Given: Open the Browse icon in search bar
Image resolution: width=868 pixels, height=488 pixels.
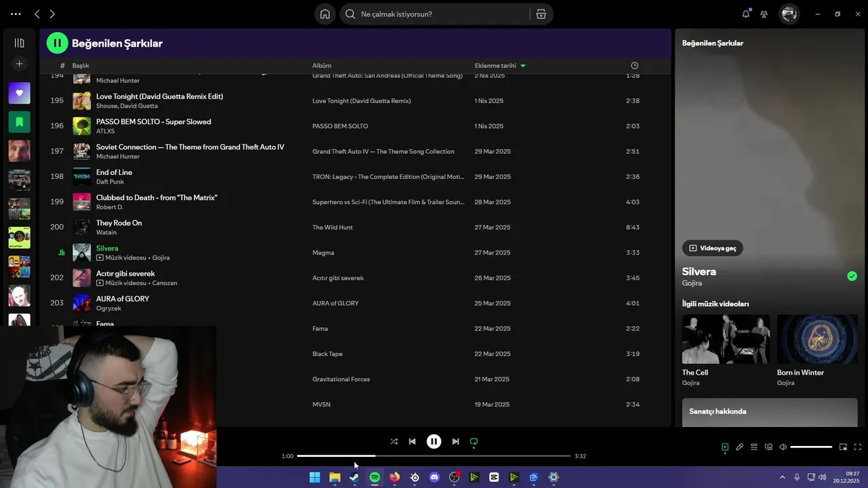Looking at the screenshot, I should pos(540,14).
